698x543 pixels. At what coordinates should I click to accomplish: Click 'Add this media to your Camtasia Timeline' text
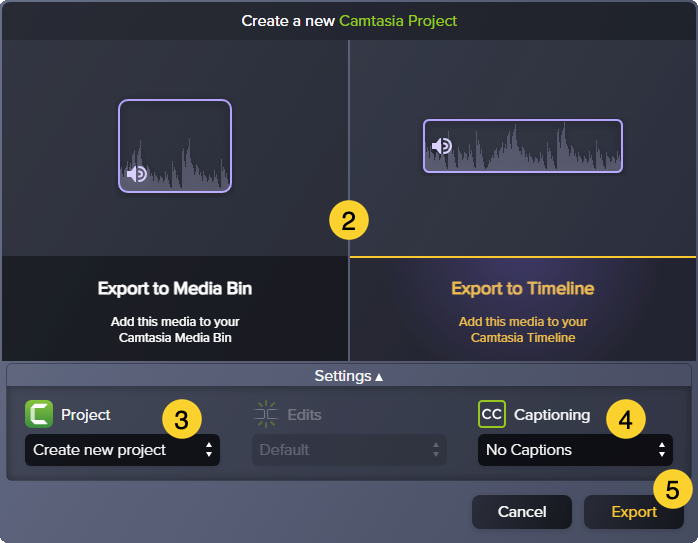pyautogui.click(x=523, y=329)
